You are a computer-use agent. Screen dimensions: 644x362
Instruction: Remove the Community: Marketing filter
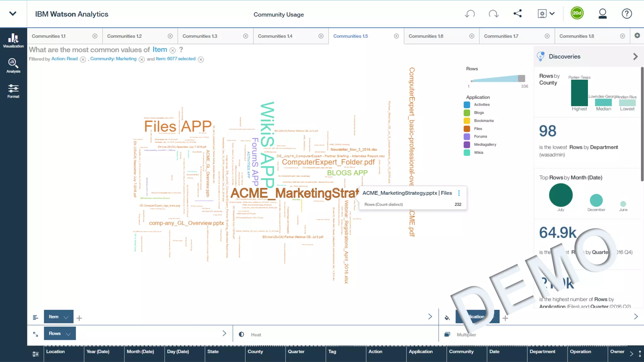point(142,59)
